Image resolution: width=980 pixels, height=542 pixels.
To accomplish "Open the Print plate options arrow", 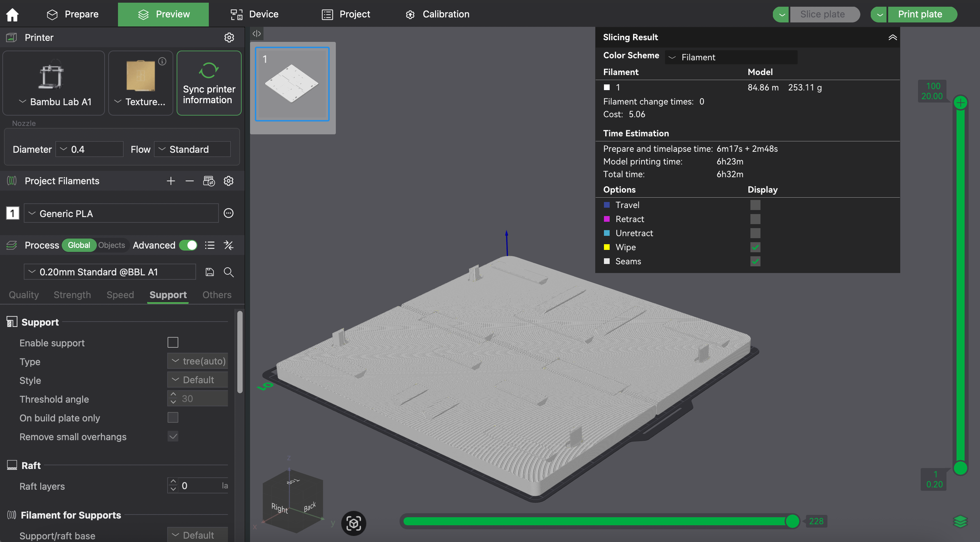I will (x=879, y=14).
